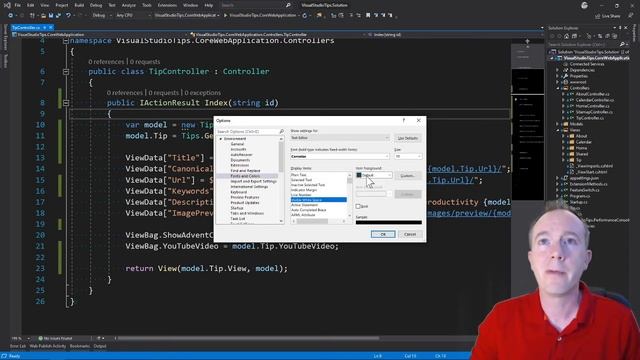Screen dimensions: 640x360
Task: Open the Bookmarks tab at bottom
Action: [80, 346]
